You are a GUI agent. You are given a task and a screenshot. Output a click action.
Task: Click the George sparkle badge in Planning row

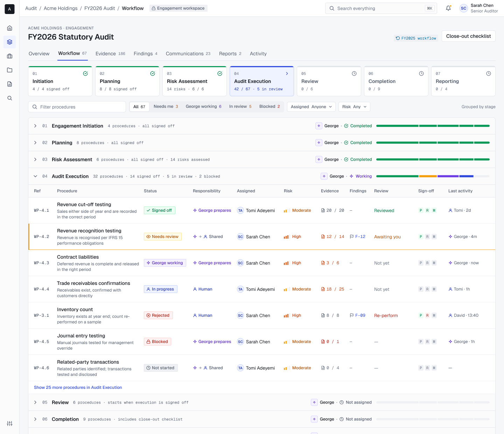[319, 143]
